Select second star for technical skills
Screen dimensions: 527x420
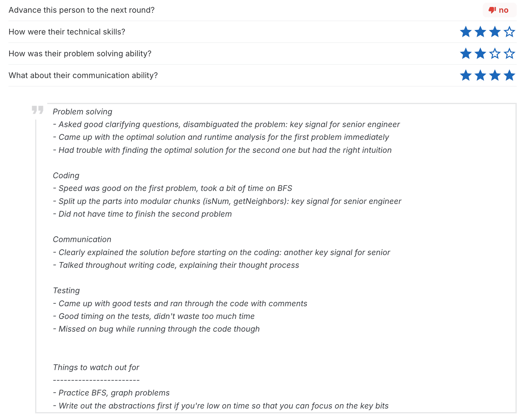480,32
